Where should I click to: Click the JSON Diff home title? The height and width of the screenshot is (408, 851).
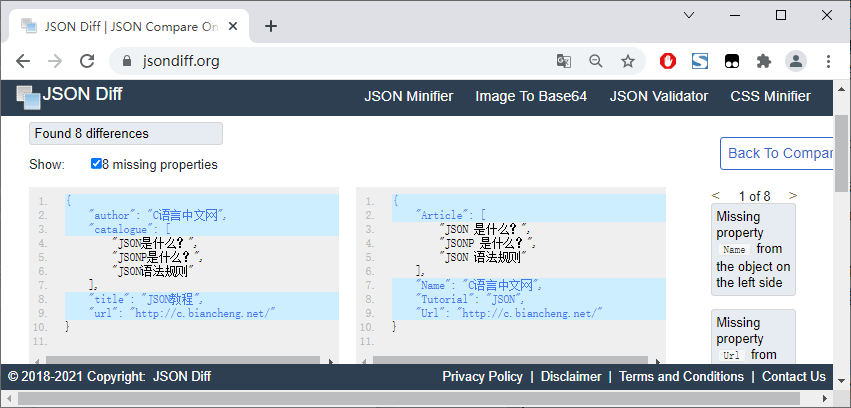[x=82, y=94]
